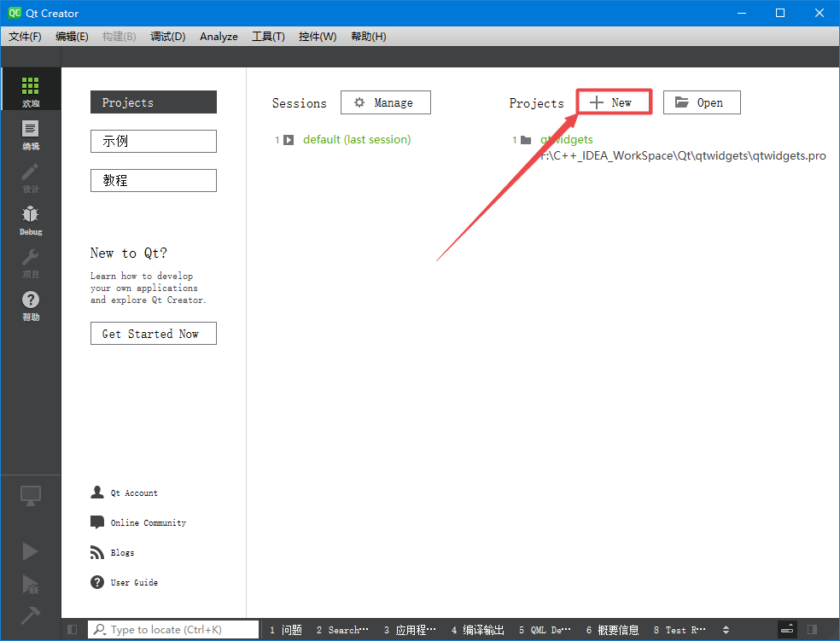Open the 4 编译输出 pane
Image resolution: width=840 pixels, height=641 pixels.
coord(478,630)
